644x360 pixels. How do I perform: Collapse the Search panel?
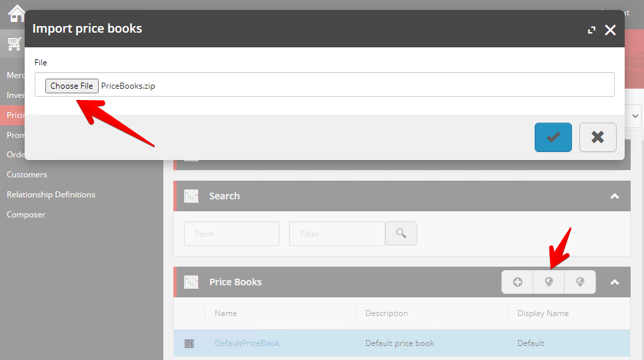615,196
